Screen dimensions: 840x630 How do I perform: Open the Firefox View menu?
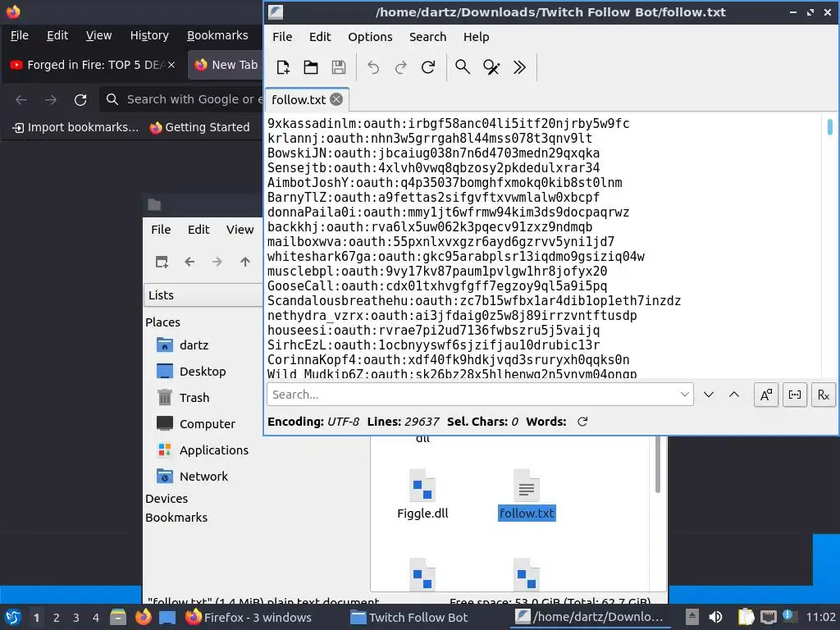click(98, 35)
